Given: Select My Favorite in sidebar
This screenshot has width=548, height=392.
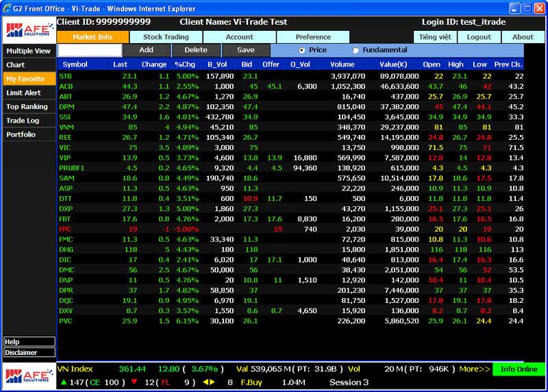Looking at the screenshot, I should click(x=29, y=79).
